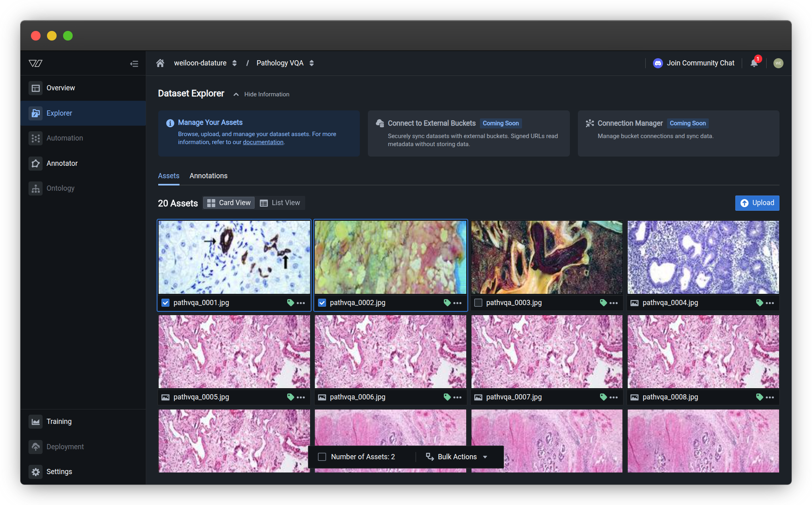The height and width of the screenshot is (505, 812).
Task: Switch to List View
Action: pyautogui.click(x=280, y=203)
